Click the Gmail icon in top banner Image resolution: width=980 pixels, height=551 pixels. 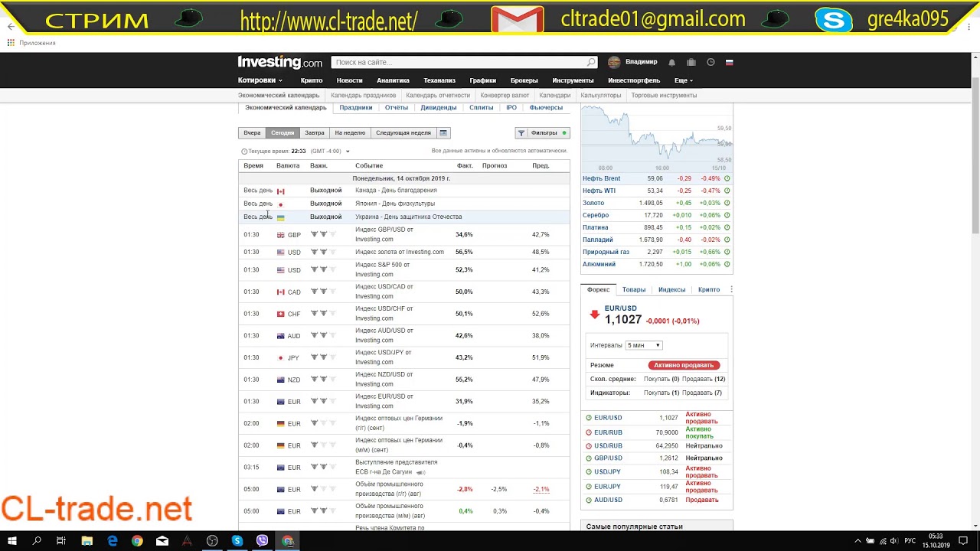(517, 20)
